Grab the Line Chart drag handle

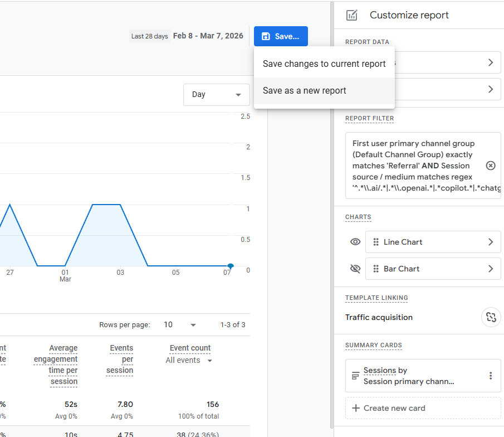376,242
